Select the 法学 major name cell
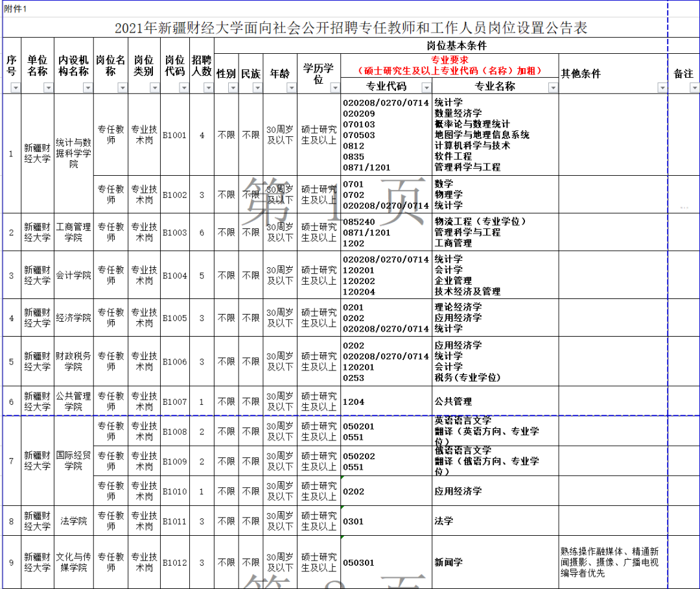This screenshot has height=589, width=700. [495, 521]
